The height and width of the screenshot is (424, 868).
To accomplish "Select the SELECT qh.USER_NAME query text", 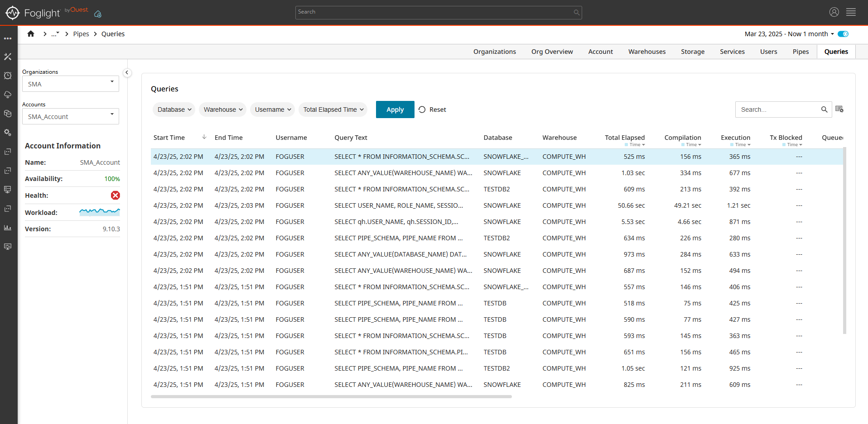I will (396, 222).
